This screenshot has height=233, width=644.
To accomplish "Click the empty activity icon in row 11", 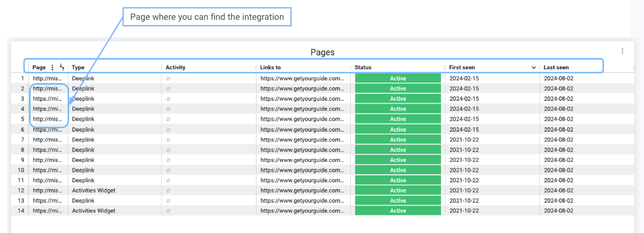I will pyautogui.click(x=168, y=181).
